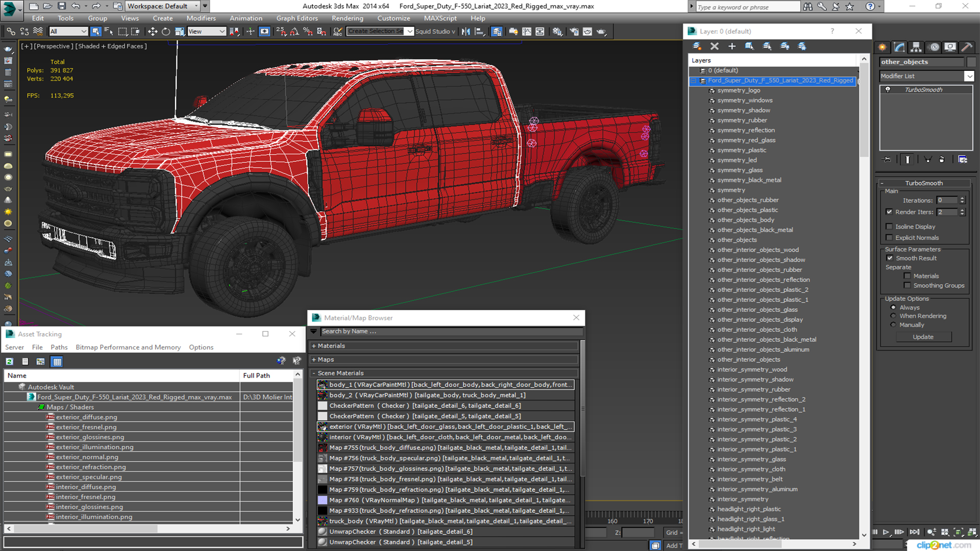Click the delete layer X icon
This screenshot has width=980, height=551.
pyautogui.click(x=714, y=46)
